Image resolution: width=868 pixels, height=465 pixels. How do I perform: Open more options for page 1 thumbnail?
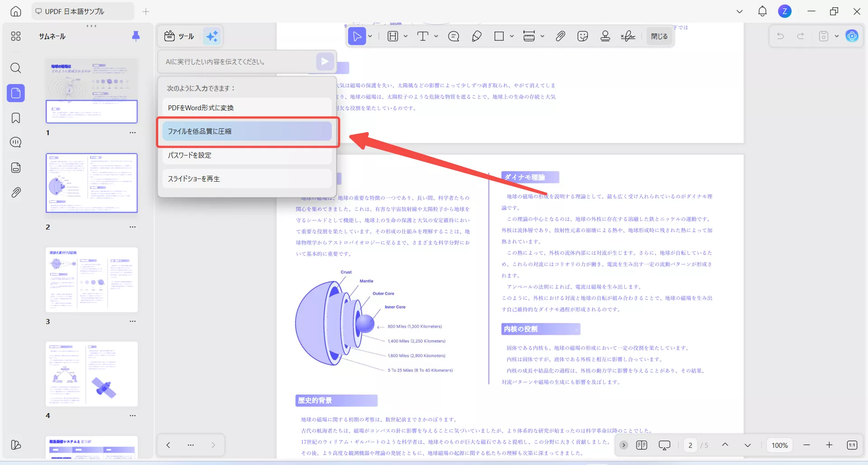tap(132, 133)
